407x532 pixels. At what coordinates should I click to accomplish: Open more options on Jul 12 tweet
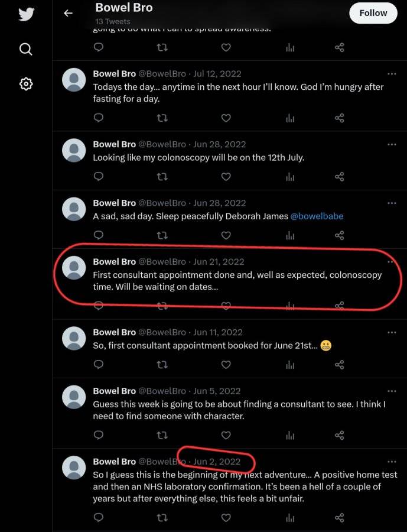click(x=392, y=74)
